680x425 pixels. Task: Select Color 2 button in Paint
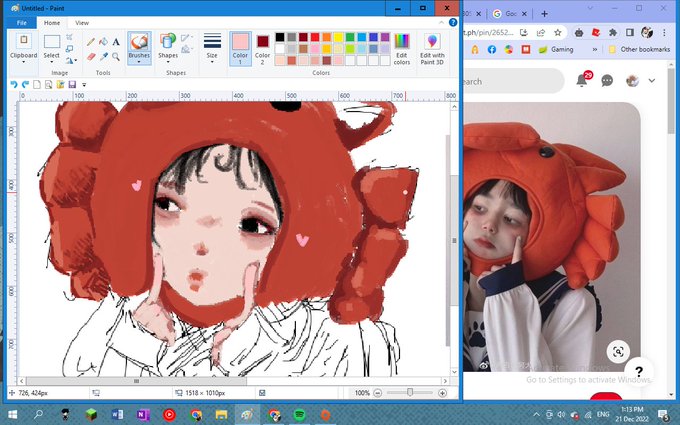[262, 48]
